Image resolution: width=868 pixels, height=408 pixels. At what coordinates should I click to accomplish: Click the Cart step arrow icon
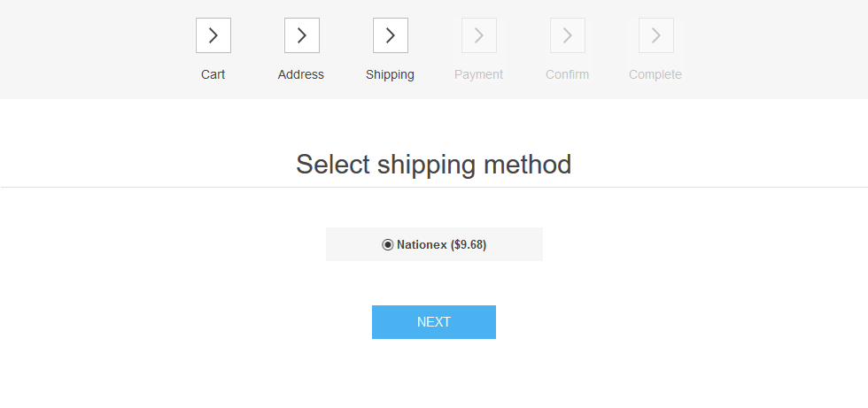[213, 35]
